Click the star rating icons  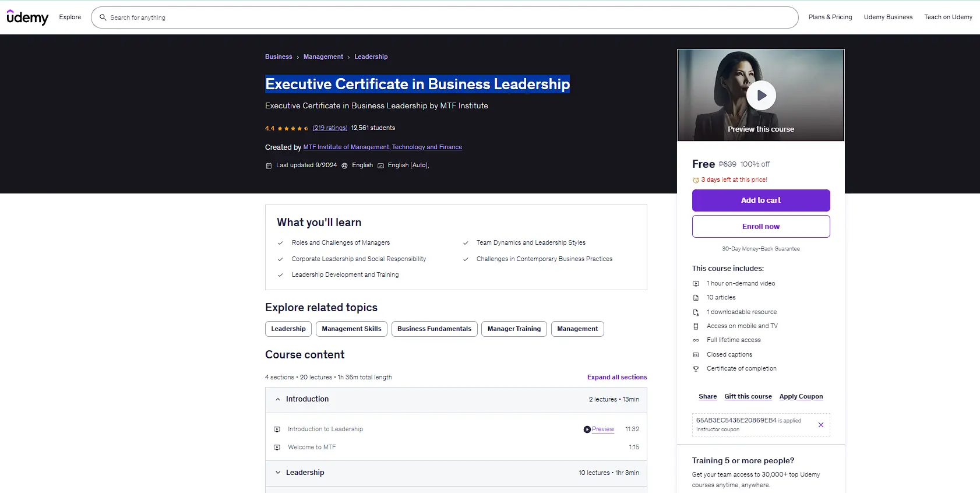293,128
